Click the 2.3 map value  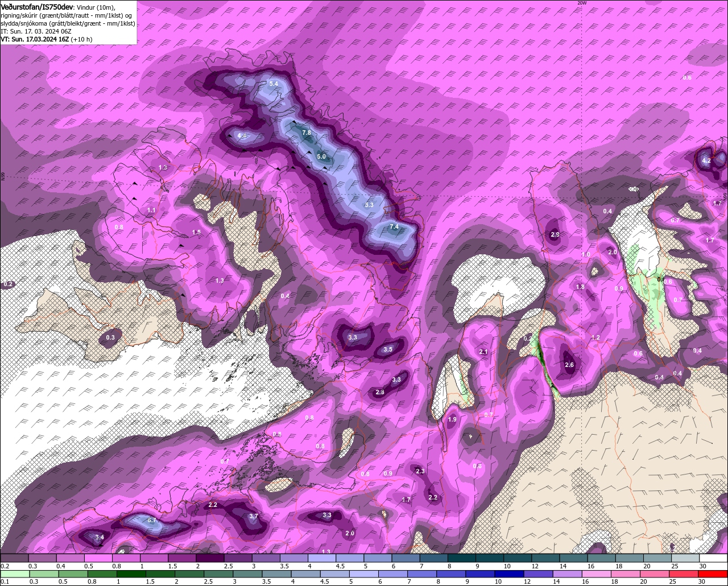coord(420,472)
